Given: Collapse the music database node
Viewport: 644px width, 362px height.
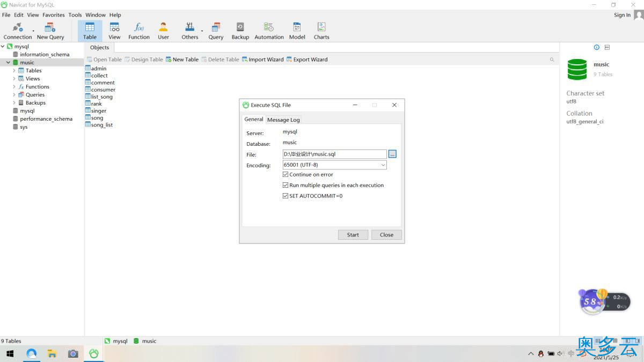Looking at the screenshot, I should tap(8, 63).
